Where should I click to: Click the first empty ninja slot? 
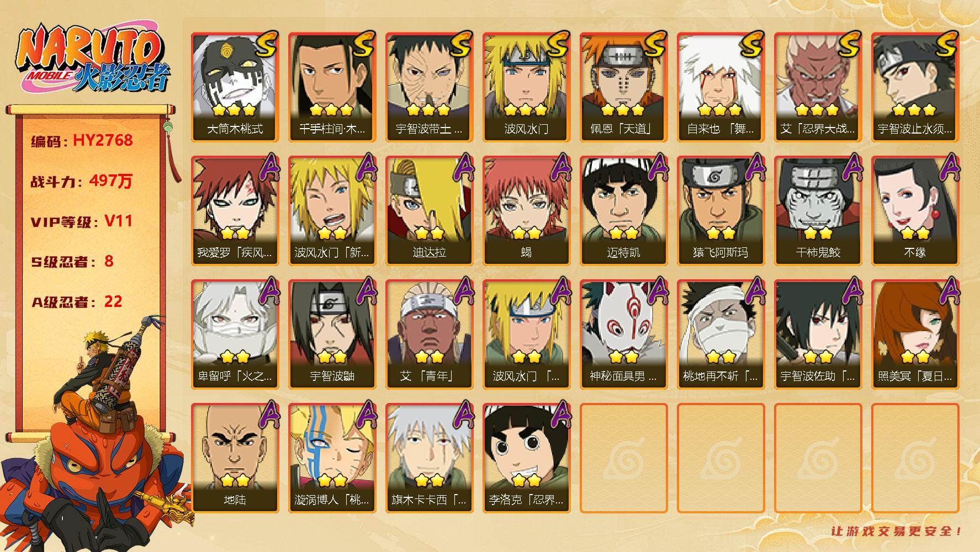point(623,458)
